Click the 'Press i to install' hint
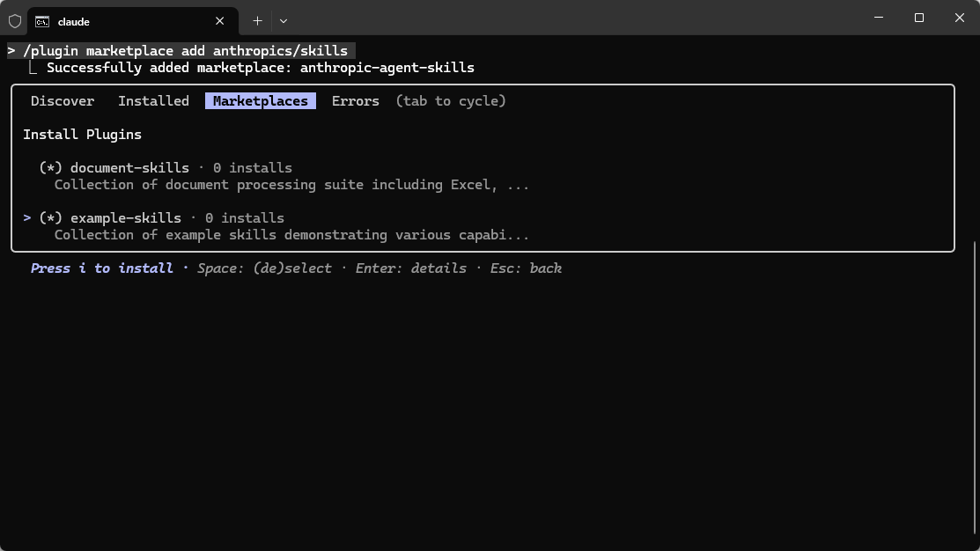Viewport: 980px width, 551px height. pos(102,268)
